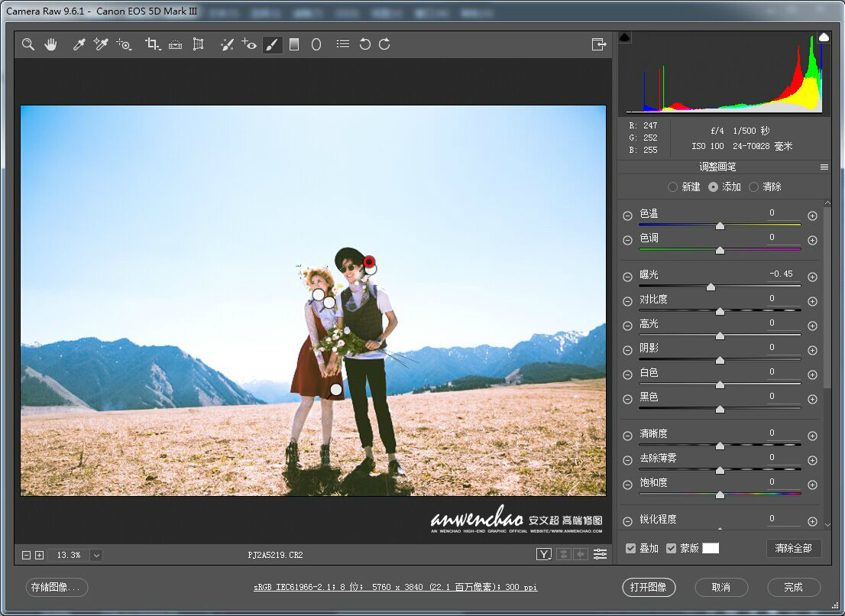Screen dimensions: 845x616
Task: Select the Color Sampler tool
Action: point(101,45)
